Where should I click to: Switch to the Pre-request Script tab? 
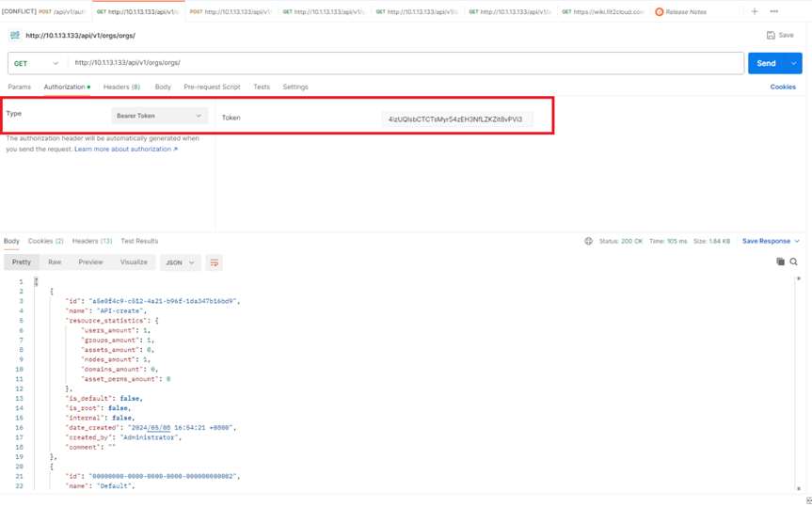(x=212, y=87)
